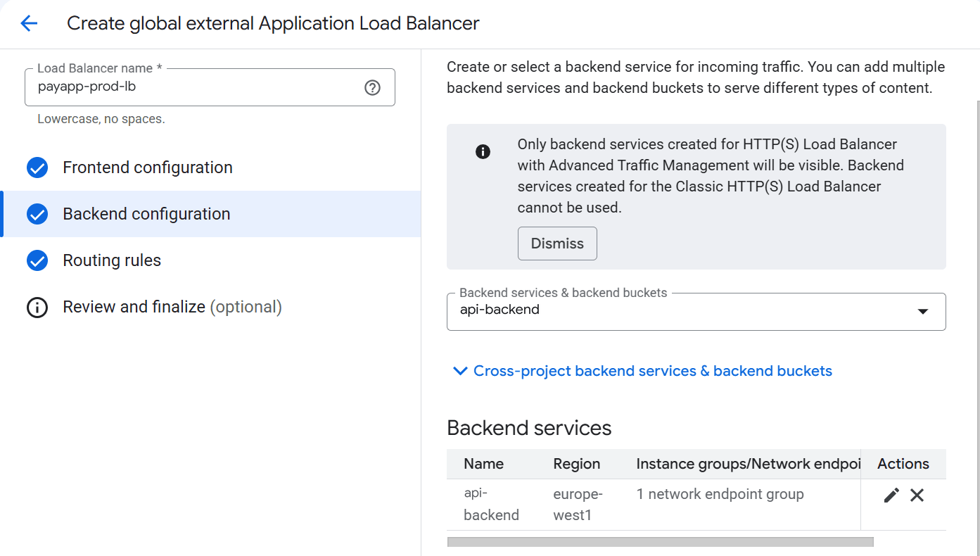Edit the api-backend service with pencil icon
The height and width of the screenshot is (556, 980).
pos(891,495)
